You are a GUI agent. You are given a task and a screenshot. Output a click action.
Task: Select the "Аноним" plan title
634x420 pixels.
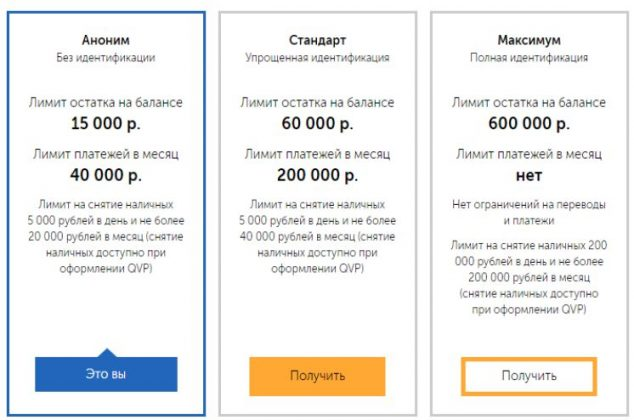tap(106, 40)
